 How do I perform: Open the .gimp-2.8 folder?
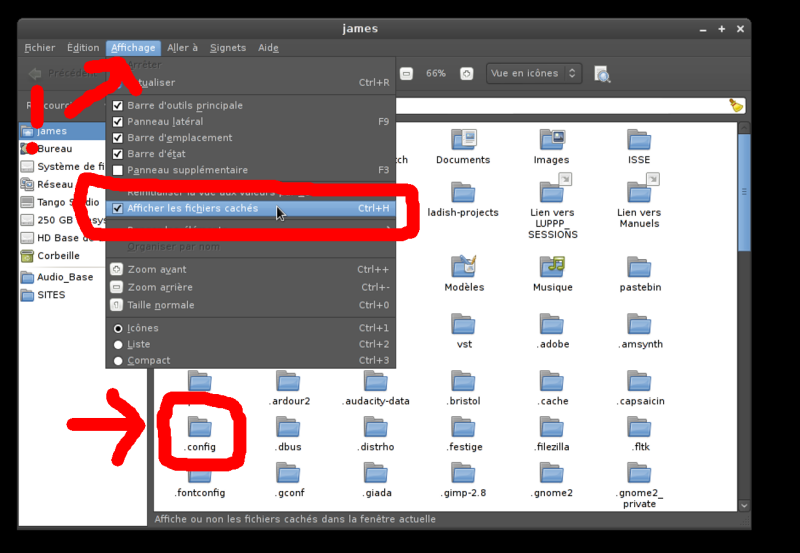[x=463, y=473]
